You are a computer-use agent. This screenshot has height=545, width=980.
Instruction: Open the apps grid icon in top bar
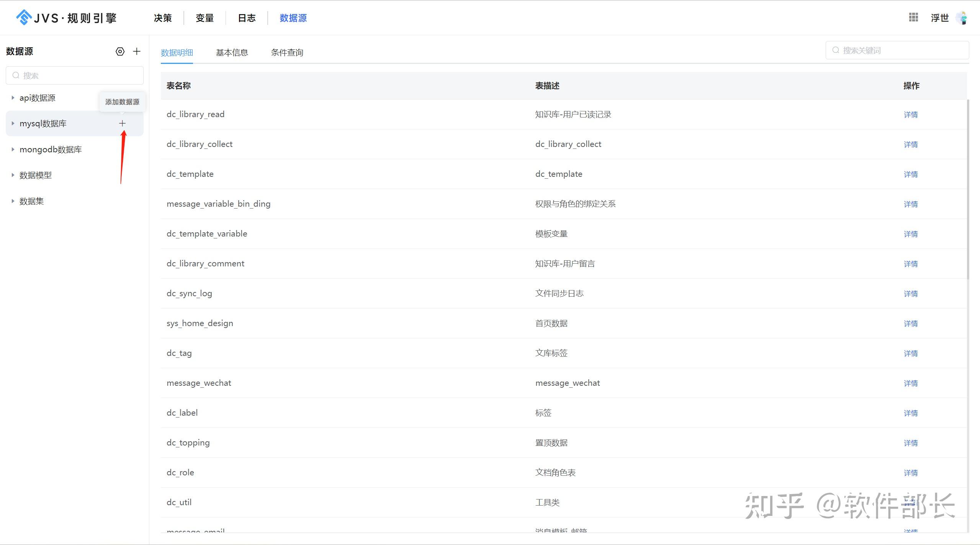913,18
